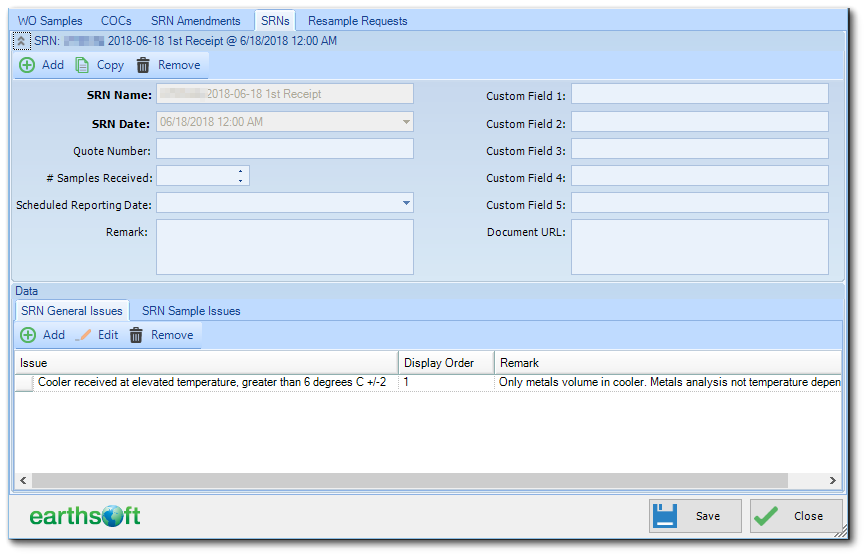Switch to the SRN Sample Issues tab
The width and height of the screenshot is (866, 556).
point(191,311)
